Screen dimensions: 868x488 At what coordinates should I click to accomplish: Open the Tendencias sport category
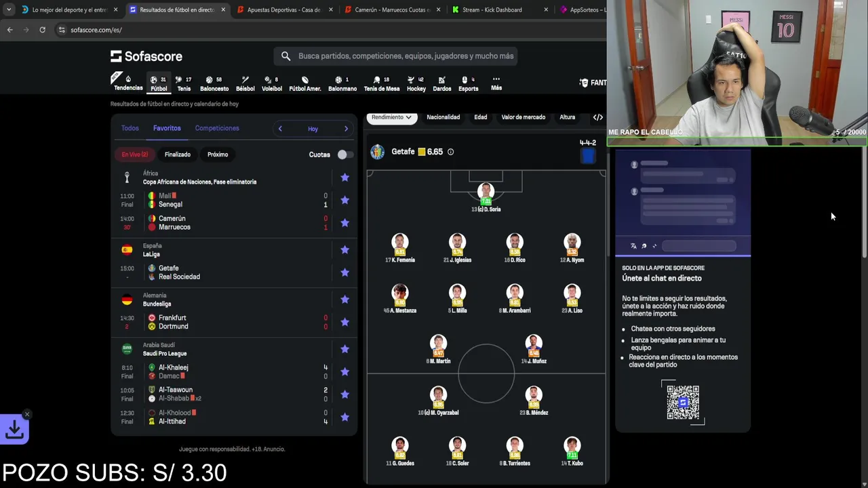128,83
